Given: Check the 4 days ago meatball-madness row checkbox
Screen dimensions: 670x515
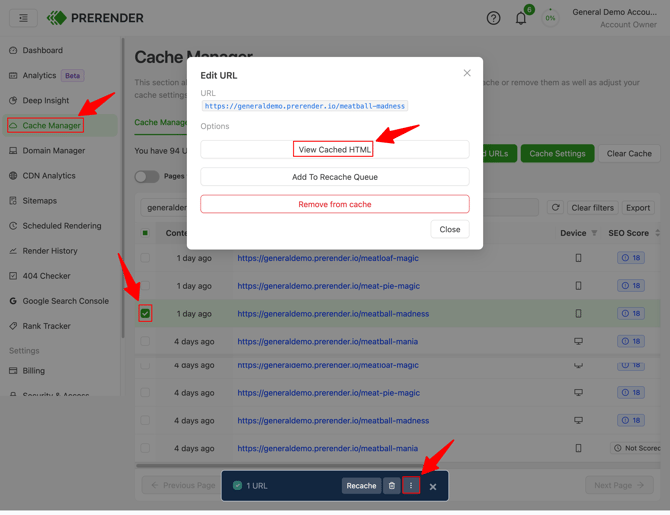Looking at the screenshot, I should click(x=145, y=420).
